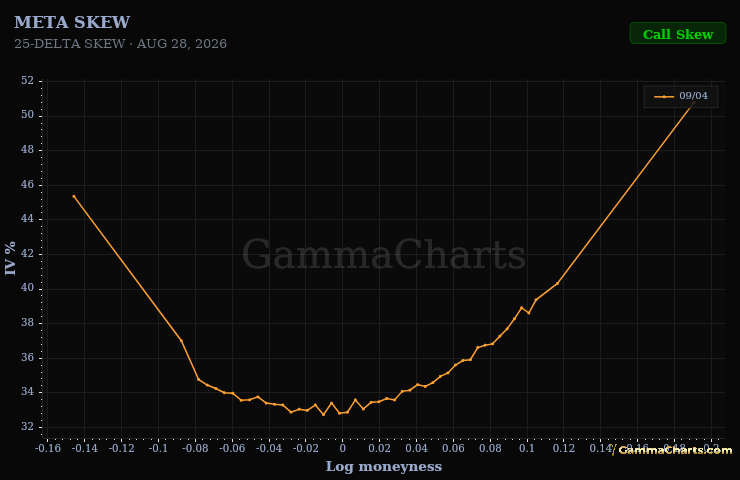Click the -0.12 moneyness tick label
Image resolution: width=740 pixels, height=480 pixels.
tap(121, 448)
